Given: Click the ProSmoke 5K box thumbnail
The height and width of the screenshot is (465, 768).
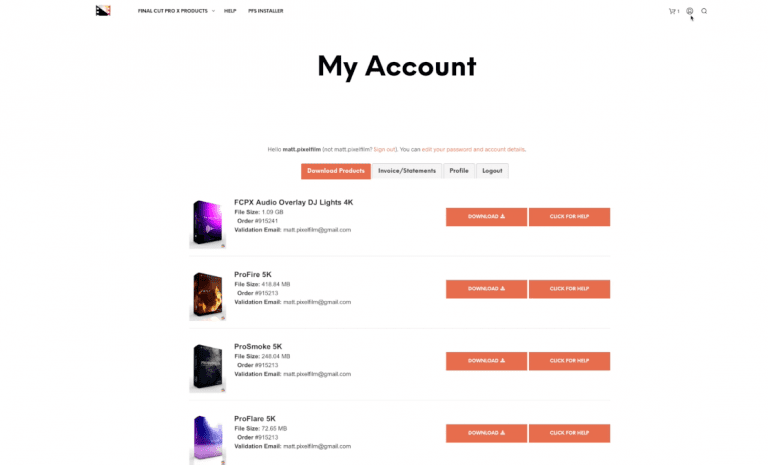Looking at the screenshot, I should coord(208,367).
